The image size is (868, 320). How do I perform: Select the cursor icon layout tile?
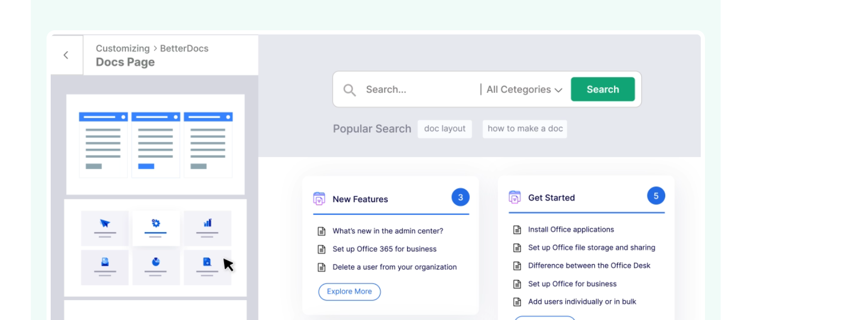click(105, 228)
